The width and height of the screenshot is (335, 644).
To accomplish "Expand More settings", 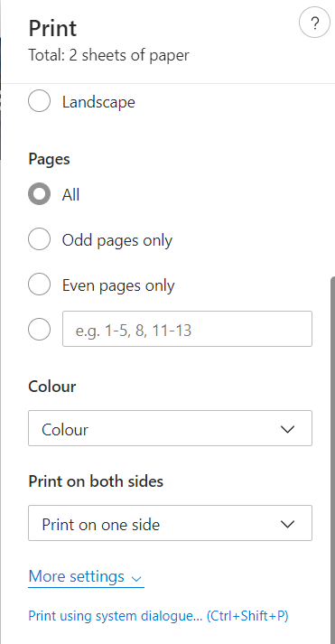I will [86, 576].
